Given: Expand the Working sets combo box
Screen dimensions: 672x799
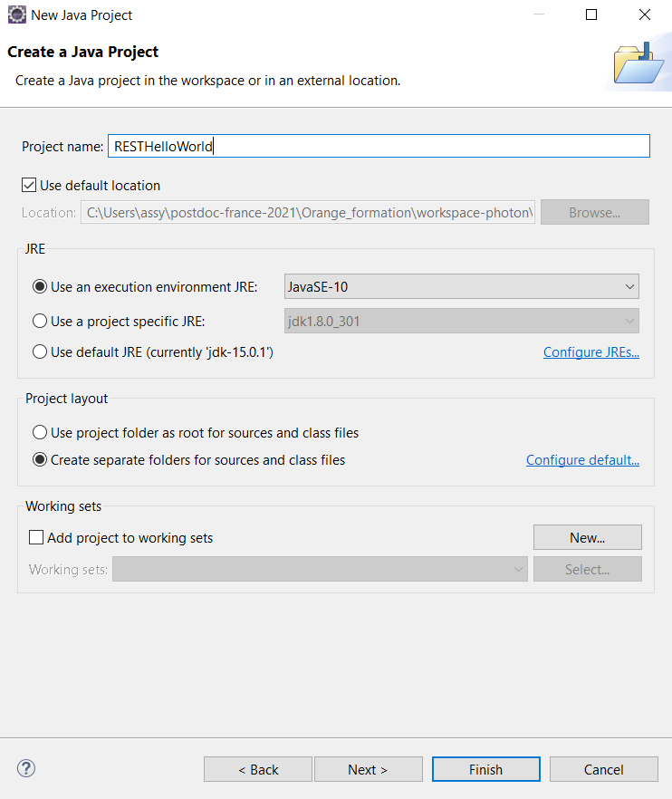Looking at the screenshot, I should click(319, 570).
